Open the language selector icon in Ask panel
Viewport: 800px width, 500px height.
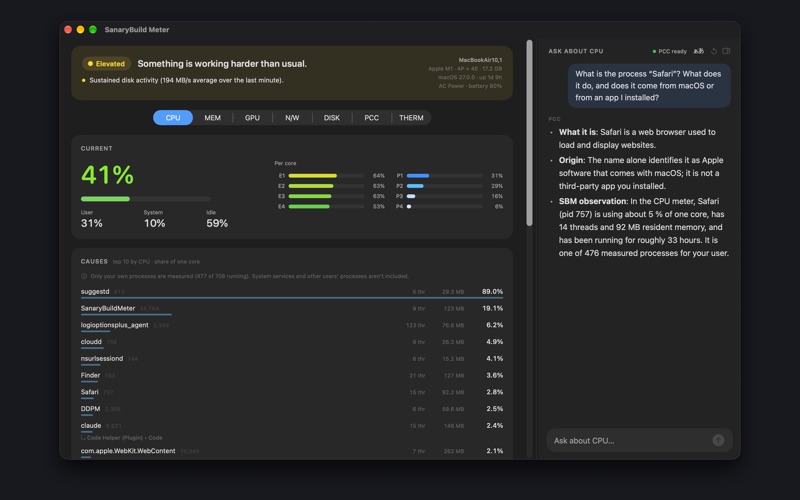(699, 51)
